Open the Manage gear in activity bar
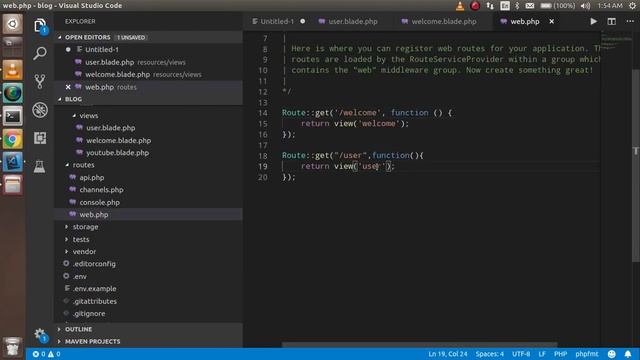 pos(40,335)
